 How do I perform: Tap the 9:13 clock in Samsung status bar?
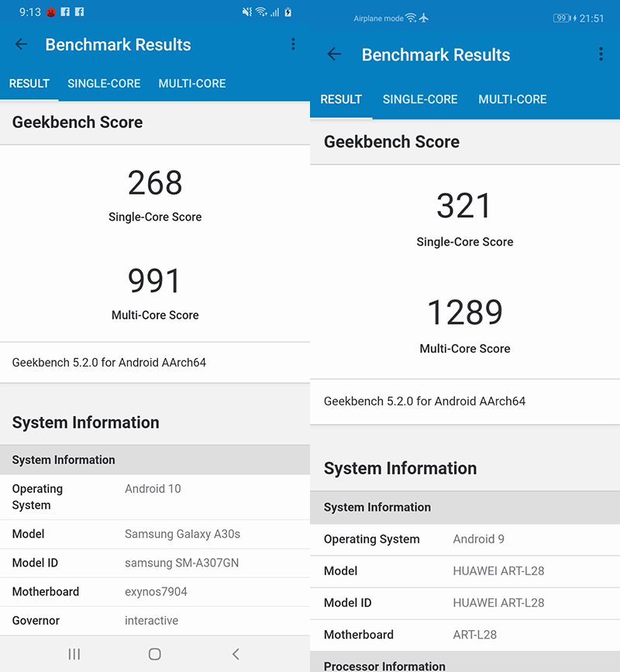(30, 12)
